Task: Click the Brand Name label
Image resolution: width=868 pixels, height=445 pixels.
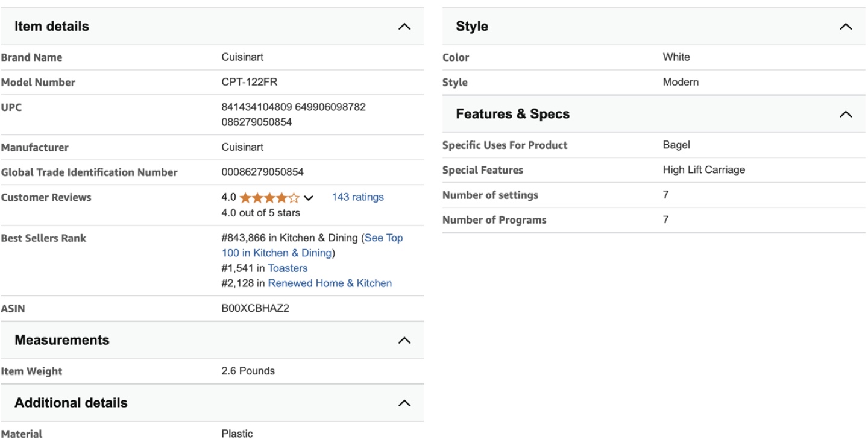Action: pos(31,58)
